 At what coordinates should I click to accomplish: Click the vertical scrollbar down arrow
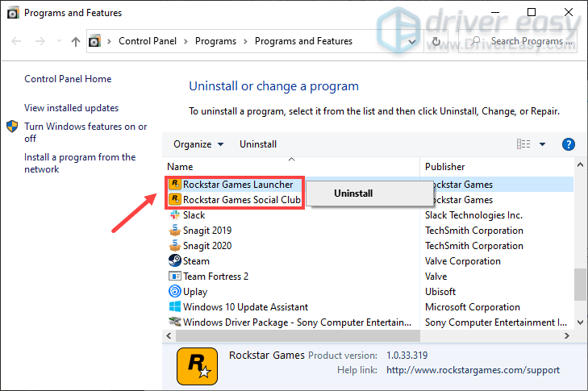[x=580, y=322]
